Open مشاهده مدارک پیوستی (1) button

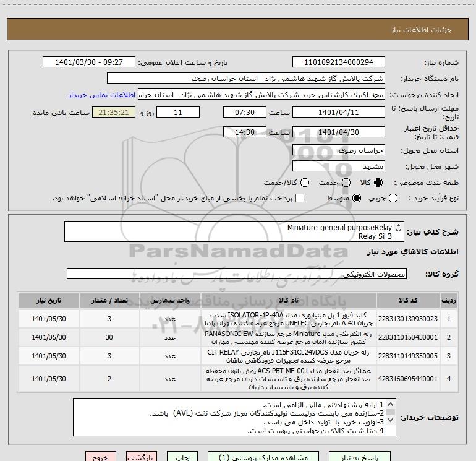click(x=263, y=457)
